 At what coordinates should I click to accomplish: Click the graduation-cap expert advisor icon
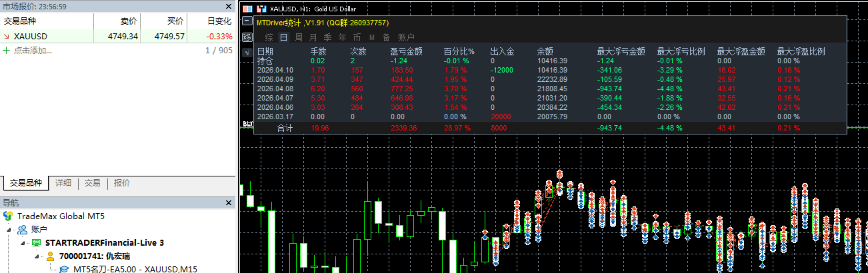(63, 268)
